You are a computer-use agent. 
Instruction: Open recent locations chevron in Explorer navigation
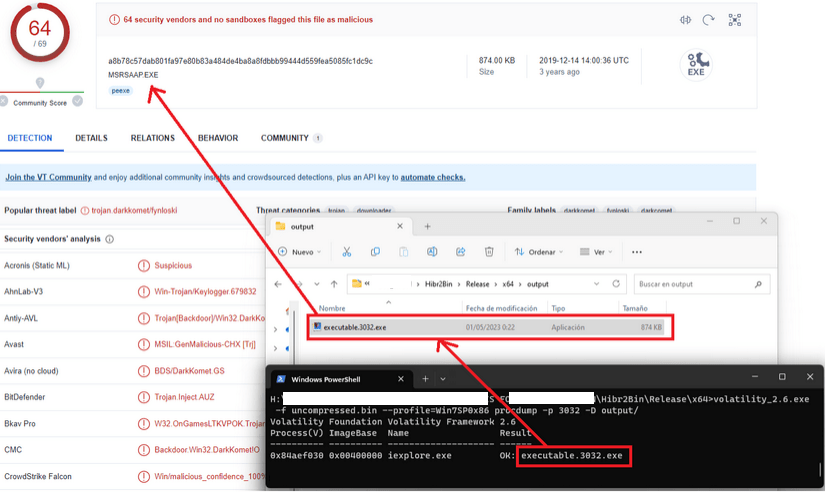point(317,284)
